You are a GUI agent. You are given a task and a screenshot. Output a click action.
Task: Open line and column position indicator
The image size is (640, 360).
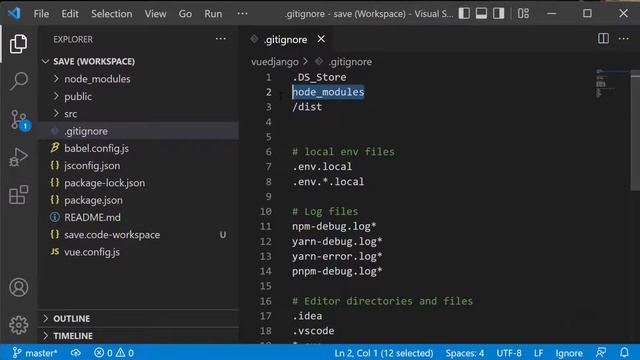pyautogui.click(x=384, y=353)
